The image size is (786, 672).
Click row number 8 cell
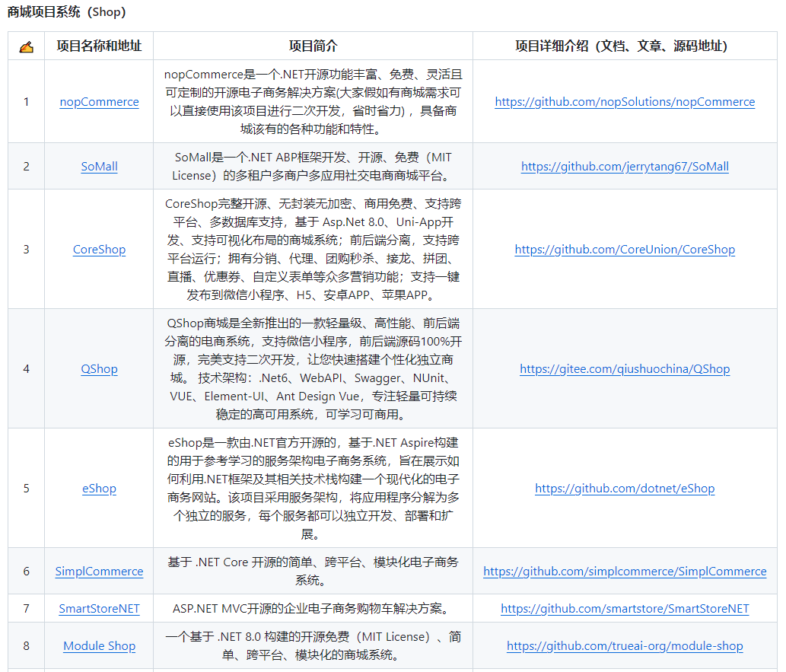(26, 646)
